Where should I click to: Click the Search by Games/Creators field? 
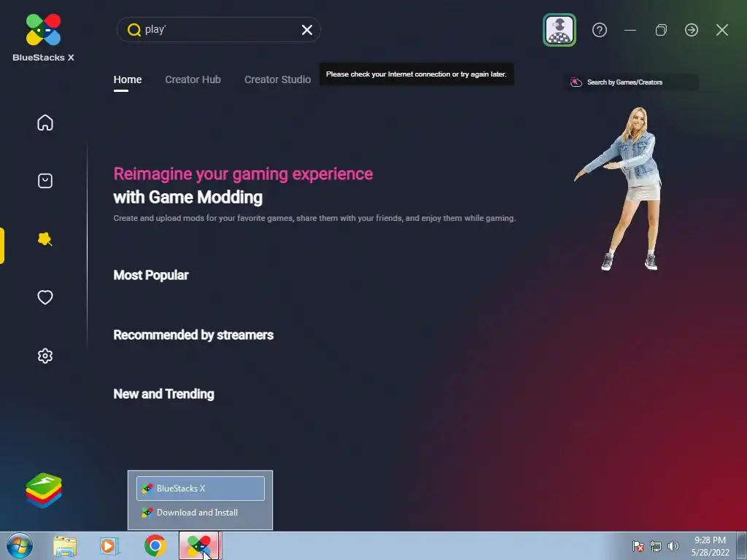[631, 82]
